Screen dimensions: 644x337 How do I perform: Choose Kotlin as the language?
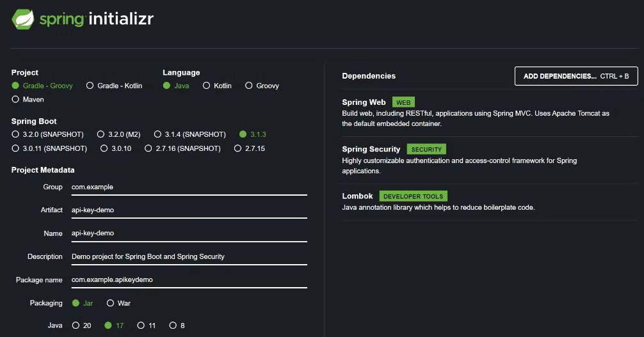[217, 86]
